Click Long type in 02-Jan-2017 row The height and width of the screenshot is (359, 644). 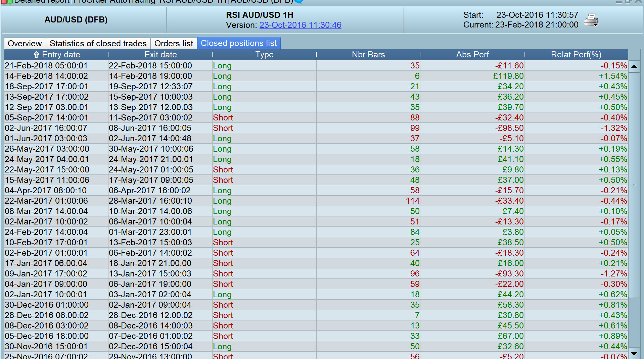[222, 295]
